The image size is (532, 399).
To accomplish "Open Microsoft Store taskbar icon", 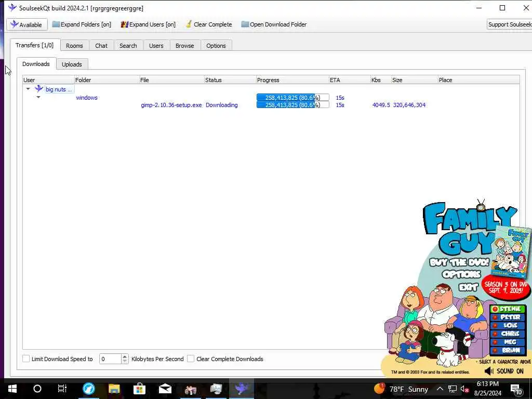I will tap(139, 389).
